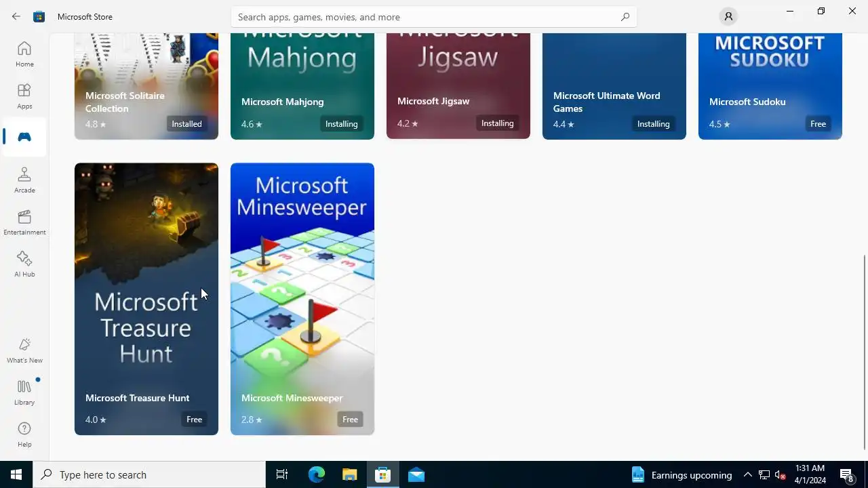This screenshot has height=488, width=868.
Task: Select the Gaming controller icon in sidebar
Action: 24,137
